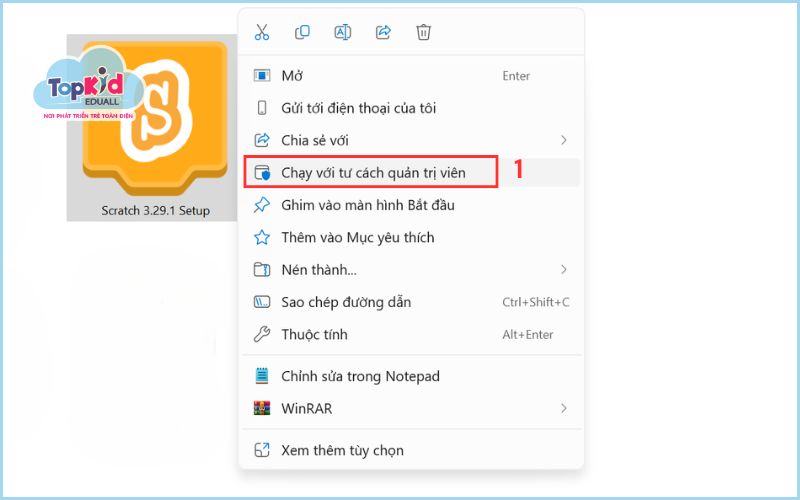Expand the WinRAR submenu chevron
This screenshot has width=800, height=500.
pos(564,409)
